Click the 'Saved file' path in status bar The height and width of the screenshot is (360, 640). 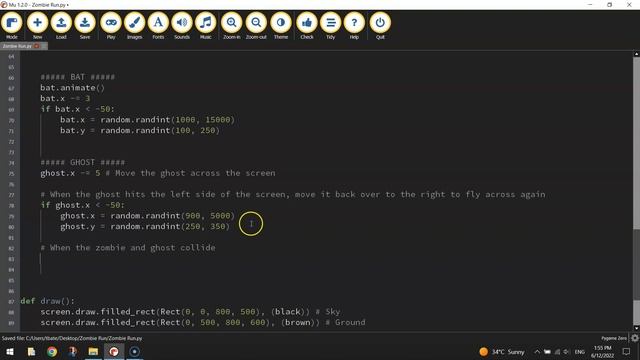click(72, 338)
